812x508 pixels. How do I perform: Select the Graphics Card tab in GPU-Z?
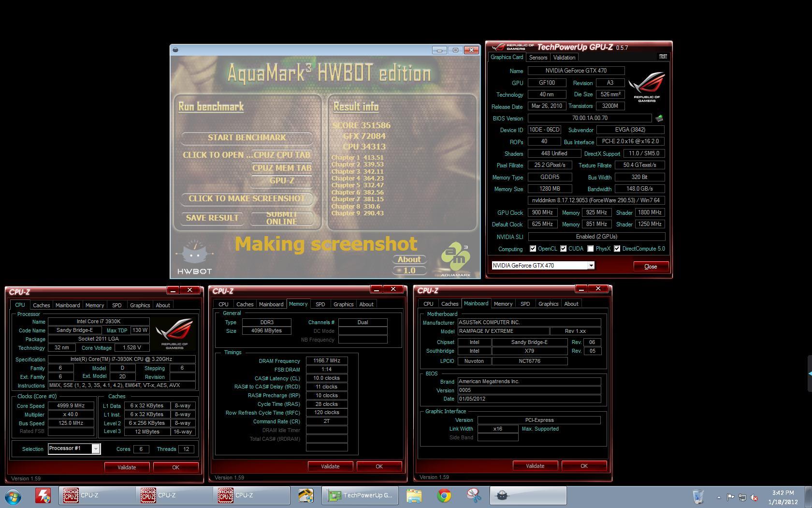[x=507, y=57]
